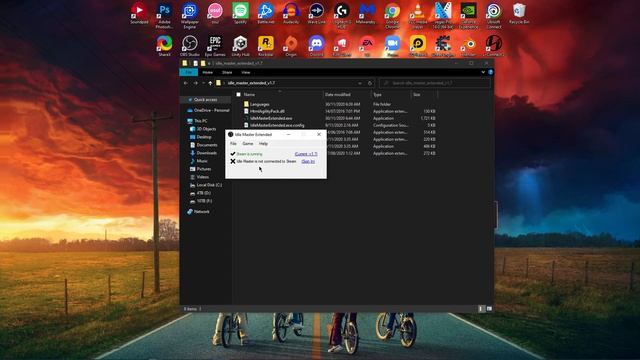This screenshot has height=360, width=640.
Task: Open the GeForce Experience desktop shortcut
Action: pos(468,16)
